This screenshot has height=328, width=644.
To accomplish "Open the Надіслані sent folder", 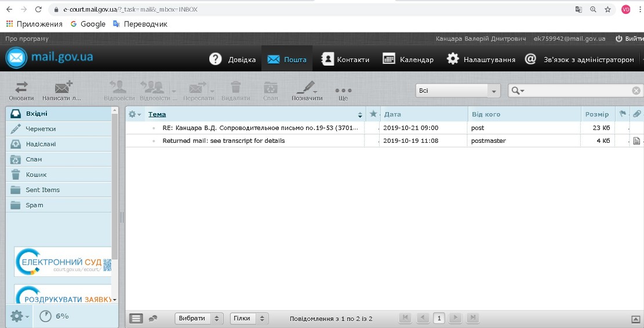I will [x=59, y=144].
